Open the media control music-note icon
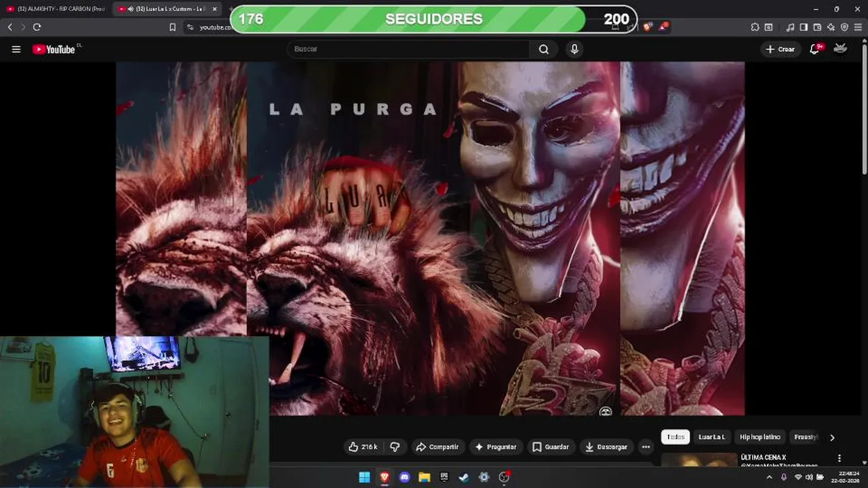 (790, 27)
